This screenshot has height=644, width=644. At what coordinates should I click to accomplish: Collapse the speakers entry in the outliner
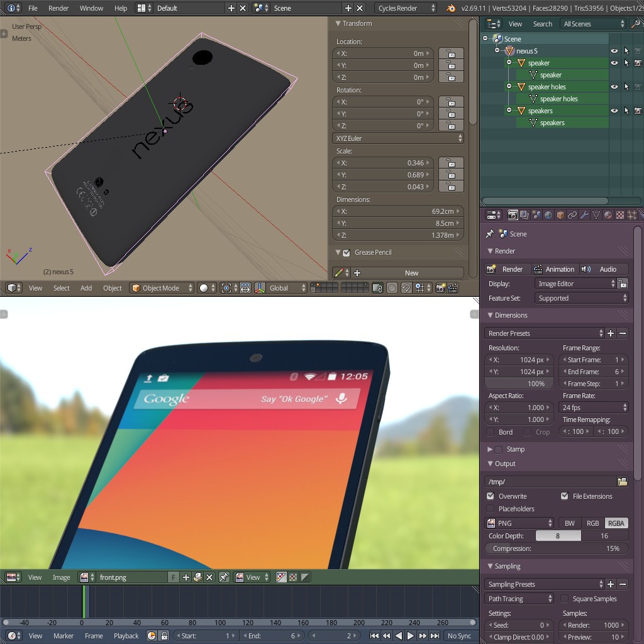tap(509, 111)
